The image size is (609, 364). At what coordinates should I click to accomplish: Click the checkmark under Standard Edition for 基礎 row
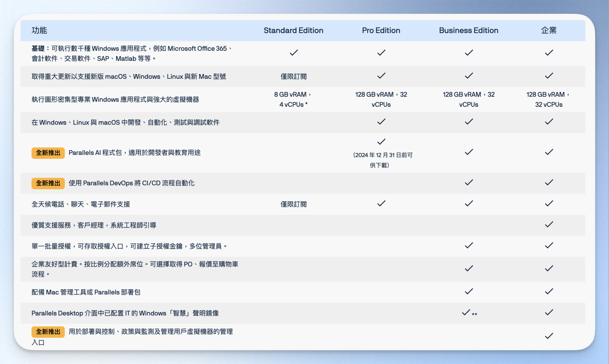[293, 53]
